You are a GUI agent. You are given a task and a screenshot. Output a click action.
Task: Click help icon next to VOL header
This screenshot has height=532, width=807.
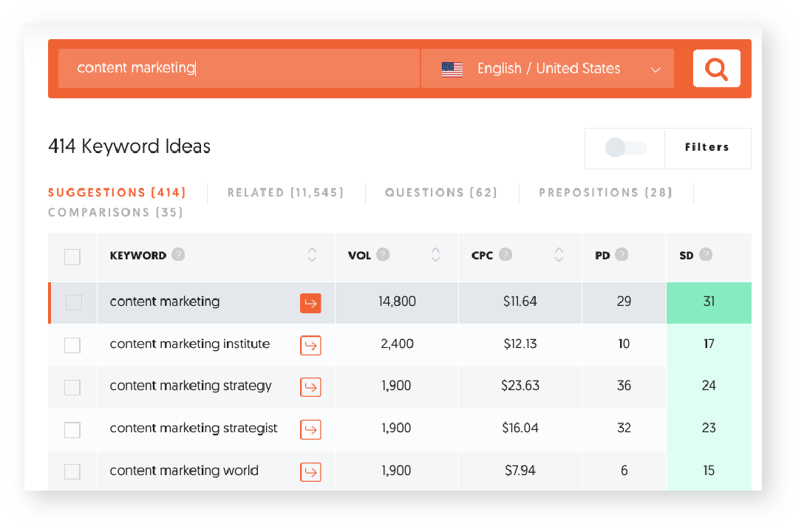tap(383, 255)
